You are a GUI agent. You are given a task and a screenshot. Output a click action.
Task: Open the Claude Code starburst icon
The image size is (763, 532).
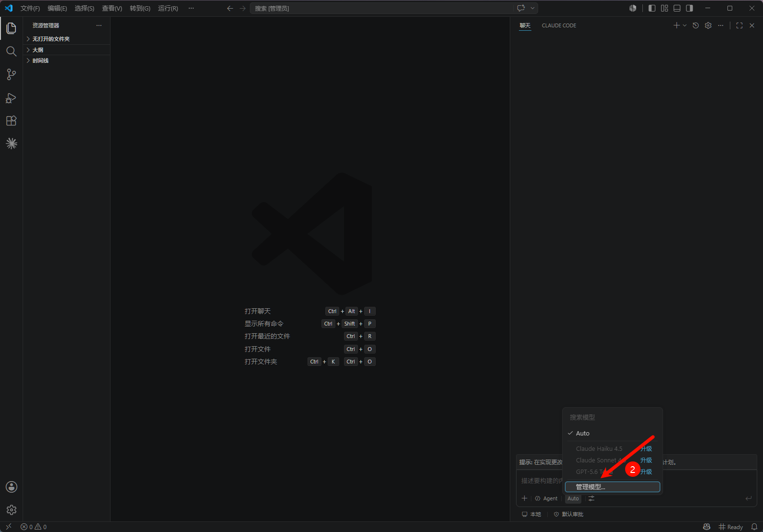pos(11,144)
